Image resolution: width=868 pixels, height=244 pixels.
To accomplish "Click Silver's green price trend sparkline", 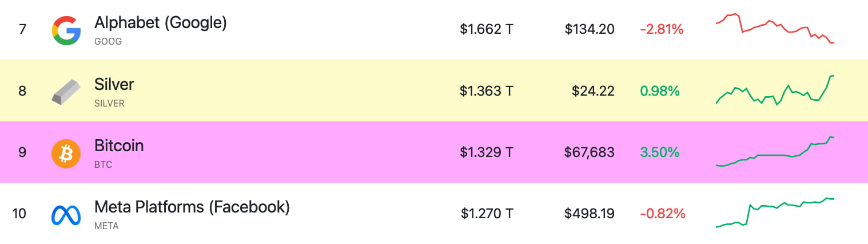I will [x=775, y=92].
